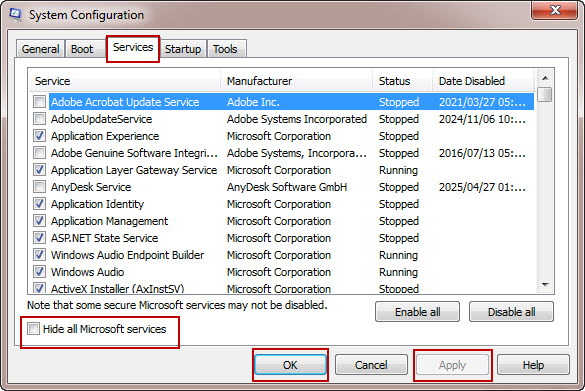Click the 2021/03/27 date disabled cell
Image resolution: width=585 pixels, height=391 pixels.
click(482, 102)
